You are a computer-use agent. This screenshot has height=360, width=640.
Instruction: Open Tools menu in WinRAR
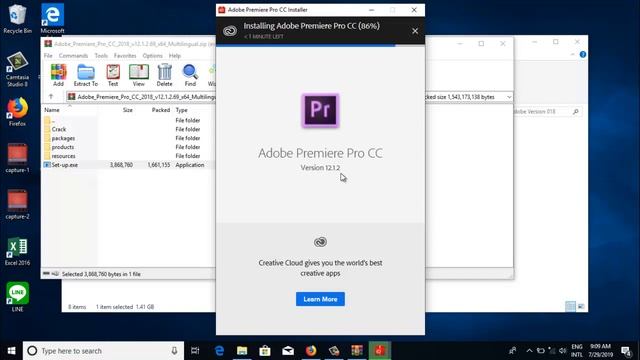pyautogui.click(x=101, y=56)
